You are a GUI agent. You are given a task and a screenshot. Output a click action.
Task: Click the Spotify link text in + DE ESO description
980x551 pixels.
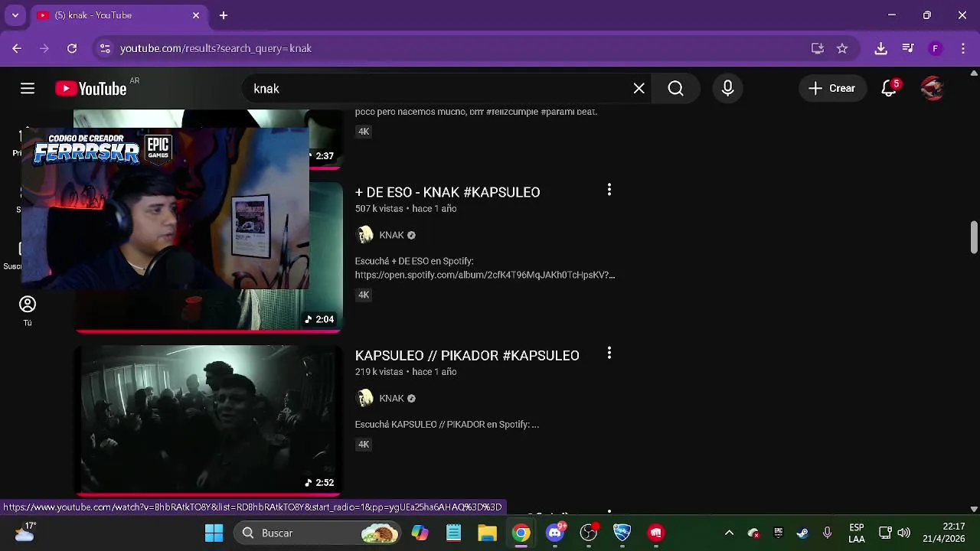point(485,275)
